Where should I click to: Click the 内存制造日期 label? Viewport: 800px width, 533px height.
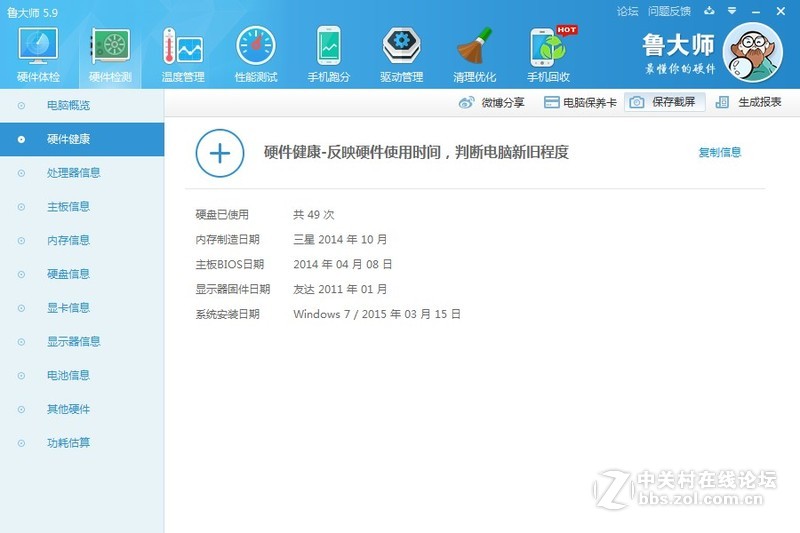pyautogui.click(x=228, y=239)
